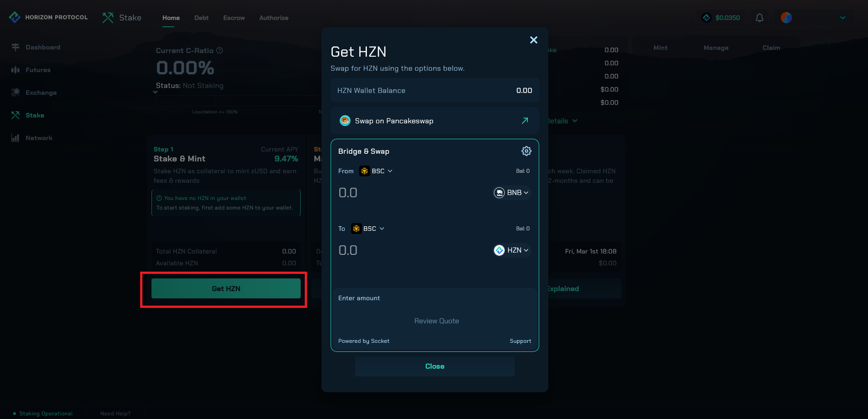
Task: Click the Stake title in header
Action: click(130, 18)
